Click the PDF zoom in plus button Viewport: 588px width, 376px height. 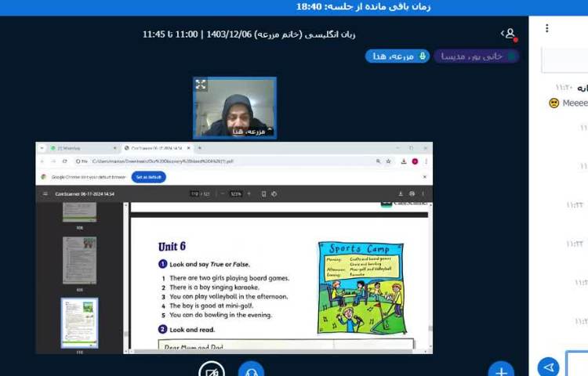point(249,193)
